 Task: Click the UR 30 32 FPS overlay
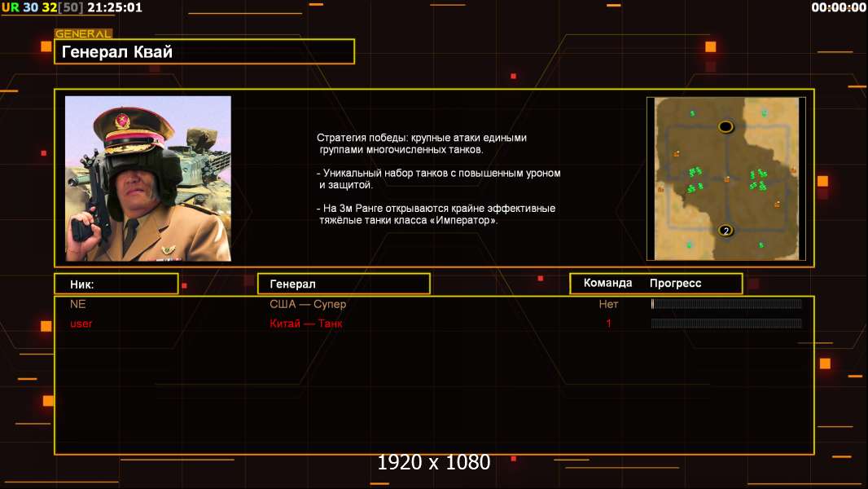tap(42, 7)
